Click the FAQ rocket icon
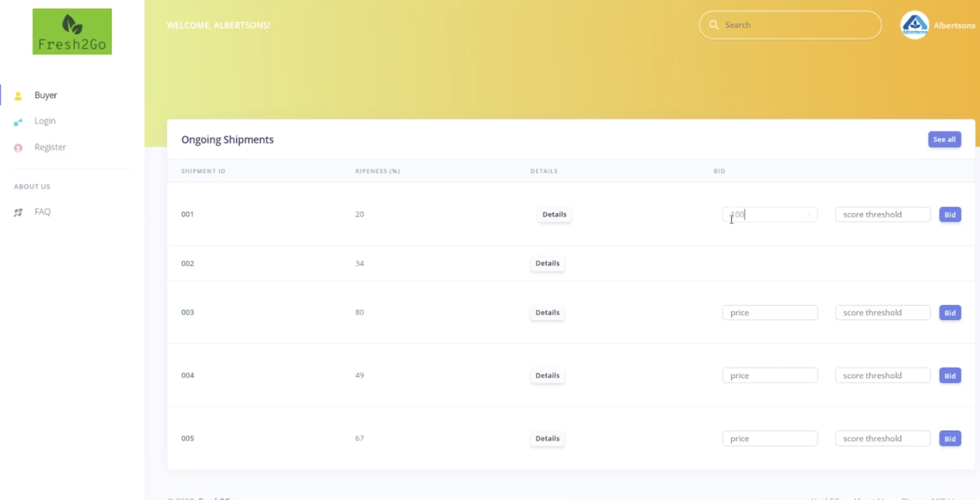Image resolution: width=980 pixels, height=500 pixels. coord(18,212)
